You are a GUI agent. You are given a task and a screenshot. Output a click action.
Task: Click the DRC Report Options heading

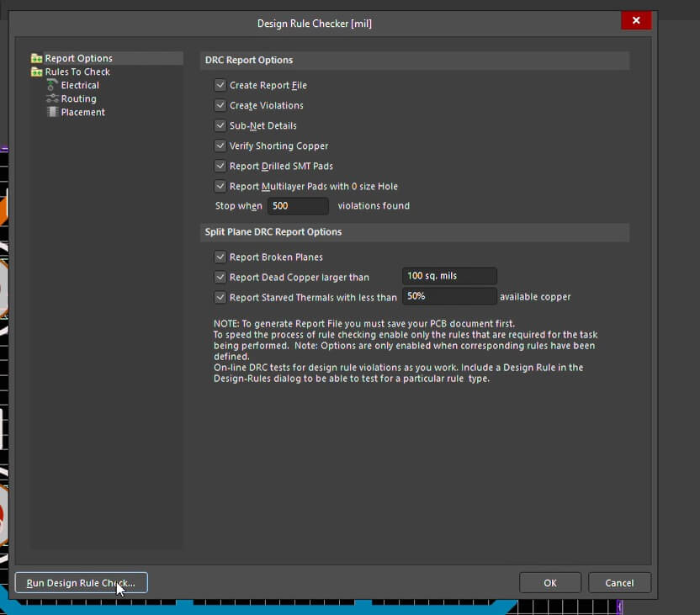pos(249,61)
